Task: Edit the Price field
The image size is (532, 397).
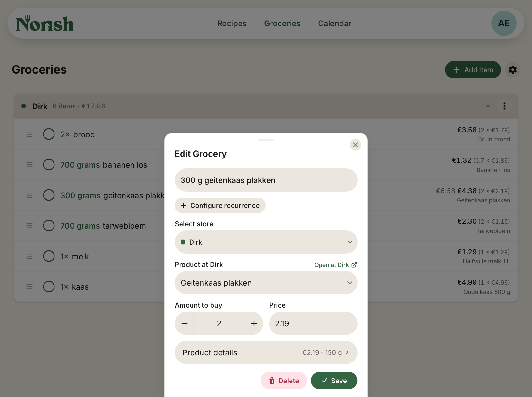Action: click(x=313, y=323)
